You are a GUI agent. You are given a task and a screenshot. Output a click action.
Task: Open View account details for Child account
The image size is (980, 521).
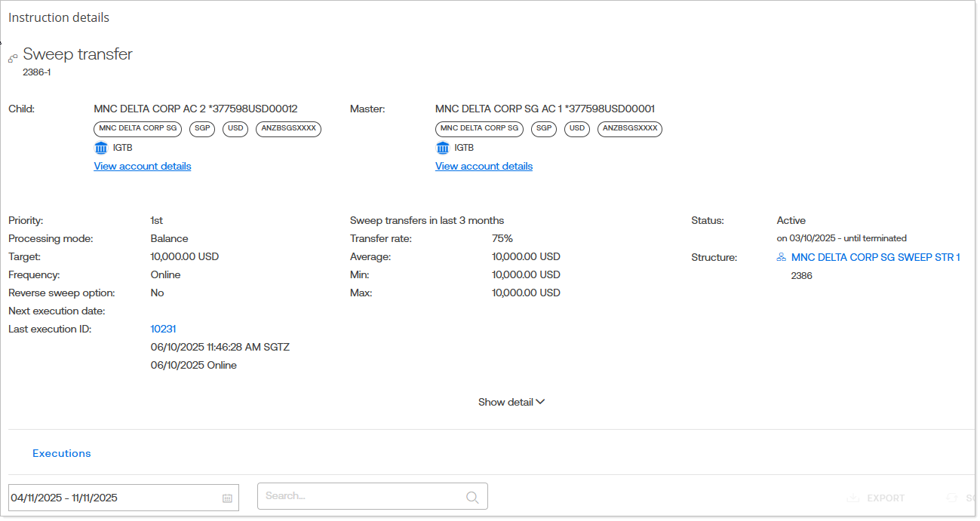(x=143, y=167)
